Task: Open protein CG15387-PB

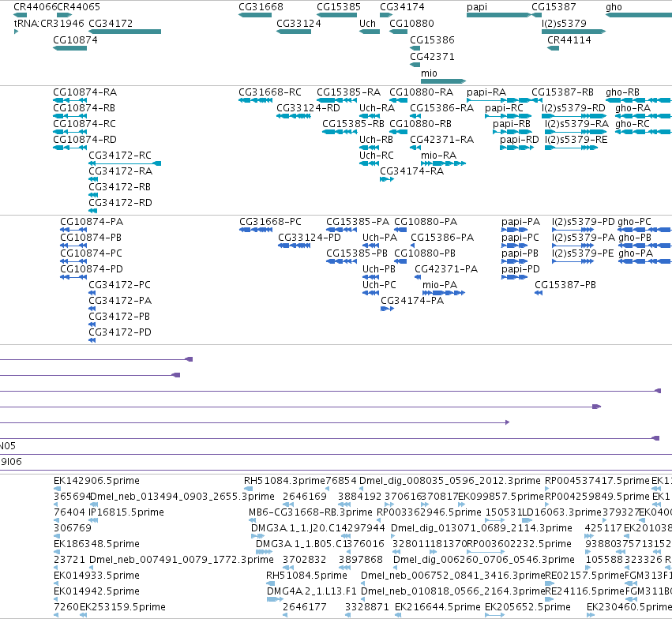Action: pyautogui.click(x=565, y=285)
